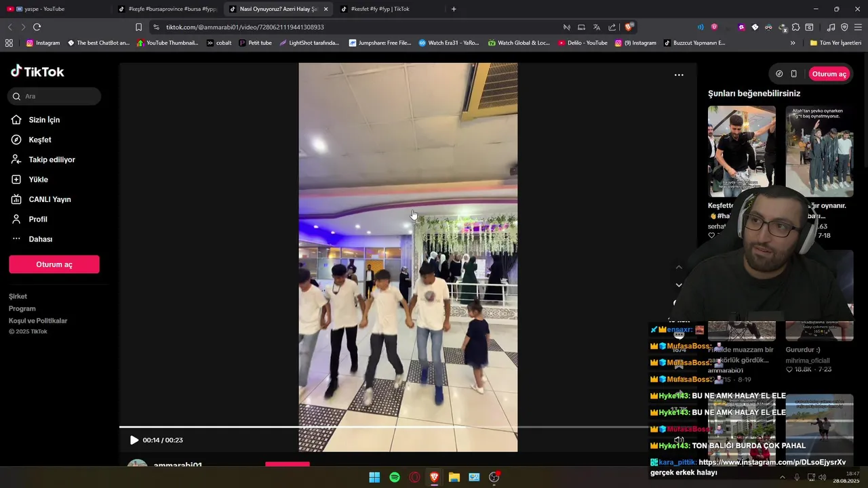Focus the Ara search field
This screenshot has width=868, height=488.
pyautogui.click(x=55, y=96)
